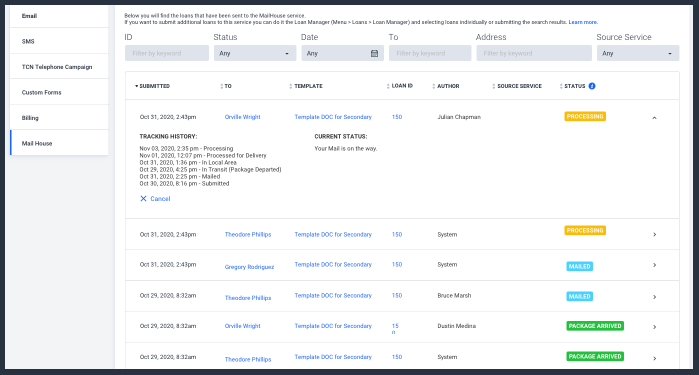Sort table by Source Service column

pyautogui.click(x=517, y=86)
